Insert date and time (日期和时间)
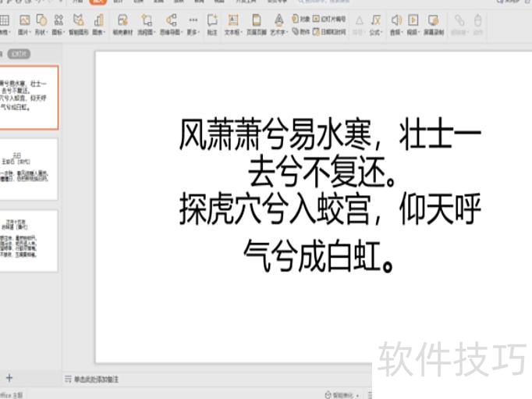Viewport: 532px width, 399px height. click(x=329, y=31)
